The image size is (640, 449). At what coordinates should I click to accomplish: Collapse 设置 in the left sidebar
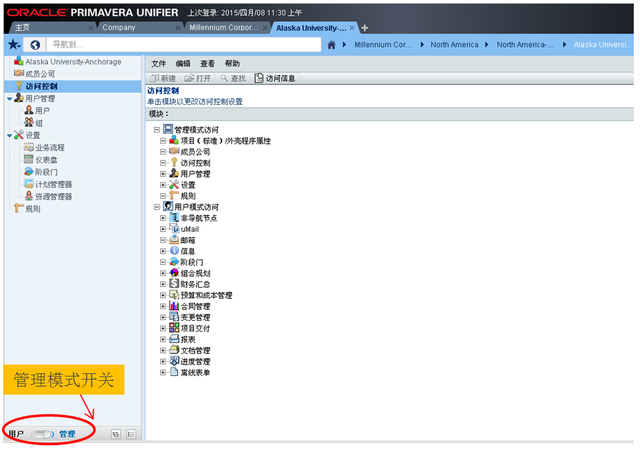coord(9,136)
